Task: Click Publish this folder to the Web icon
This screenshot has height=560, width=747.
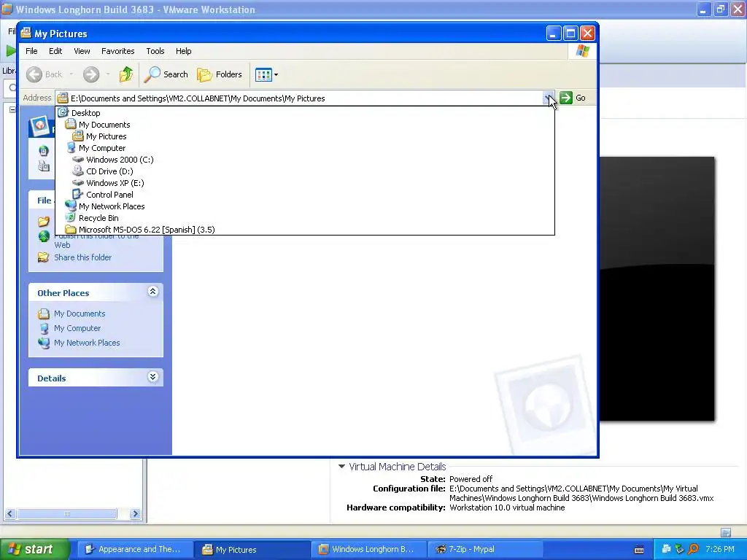Action: 44,237
